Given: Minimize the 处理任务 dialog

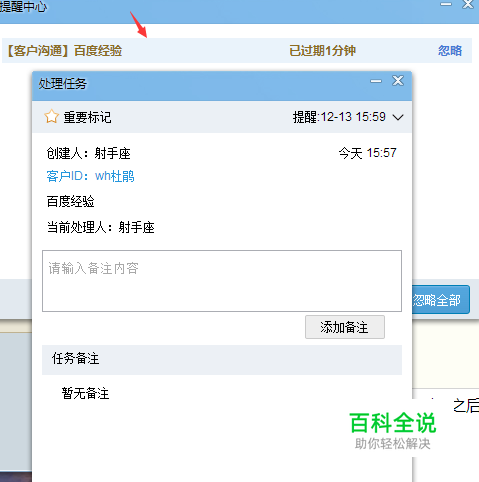Looking at the screenshot, I should [376, 81].
